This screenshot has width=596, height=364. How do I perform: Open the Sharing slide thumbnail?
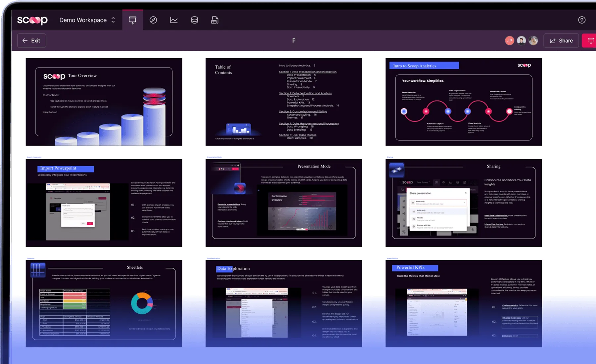[464, 203]
